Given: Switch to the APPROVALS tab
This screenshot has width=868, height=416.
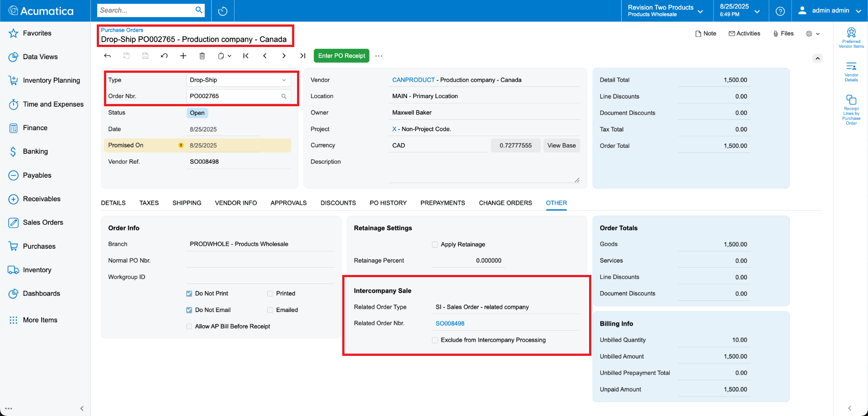Looking at the screenshot, I should (x=288, y=203).
